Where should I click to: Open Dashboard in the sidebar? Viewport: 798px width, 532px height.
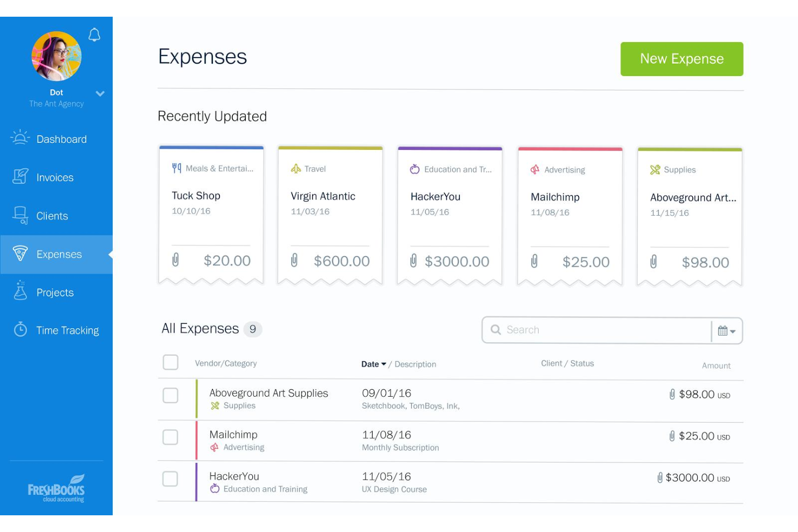56,139
